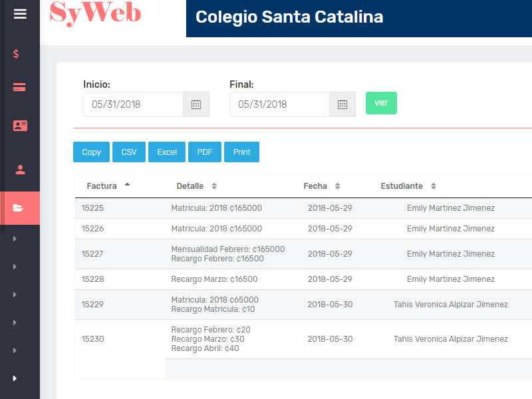Click 'Recargo Abril: ¢40' detail text
This screenshot has height=399, width=532.
coord(205,348)
